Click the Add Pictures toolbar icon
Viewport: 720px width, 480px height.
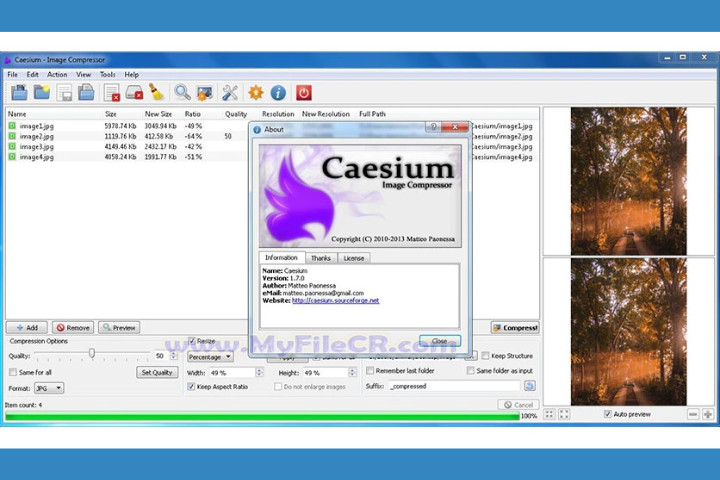[19, 93]
